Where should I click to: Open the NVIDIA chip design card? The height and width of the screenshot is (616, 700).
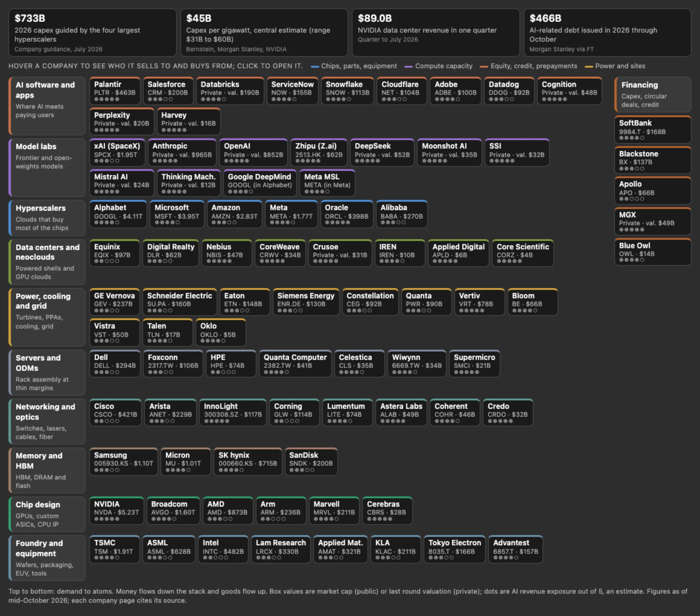(116, 510)
